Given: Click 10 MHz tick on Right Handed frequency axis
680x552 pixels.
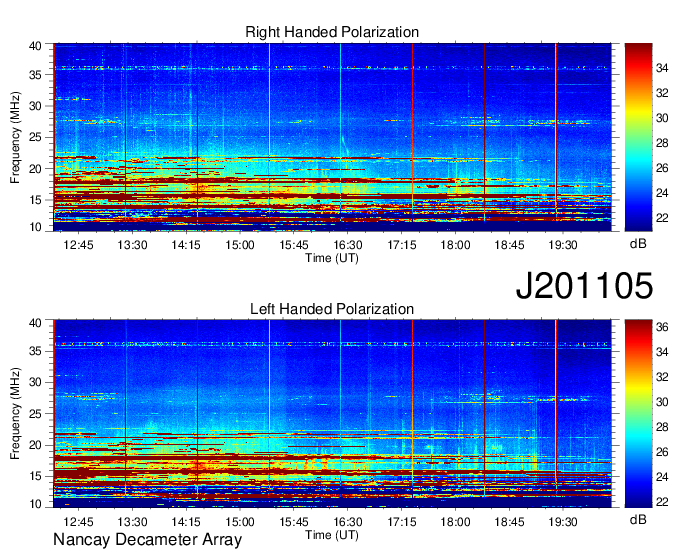Looking at the screenshot, I should coord(35,227).
